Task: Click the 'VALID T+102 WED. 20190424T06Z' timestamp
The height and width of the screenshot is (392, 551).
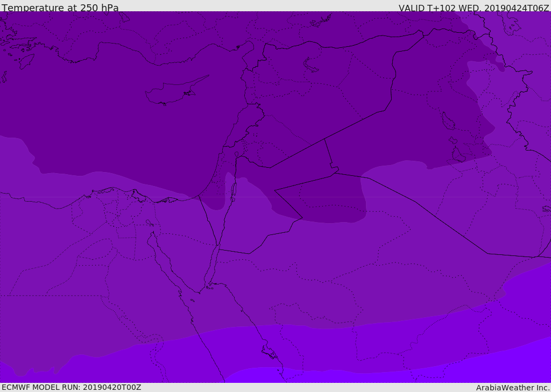Action: coord(474,8)
